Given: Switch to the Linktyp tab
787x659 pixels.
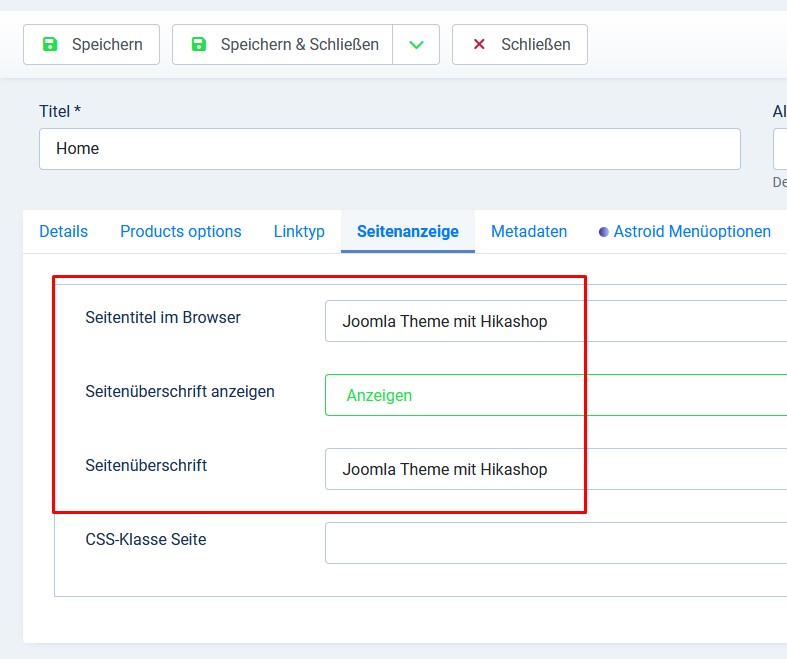Looking at the screenshot, I should (x=299, y=231).
